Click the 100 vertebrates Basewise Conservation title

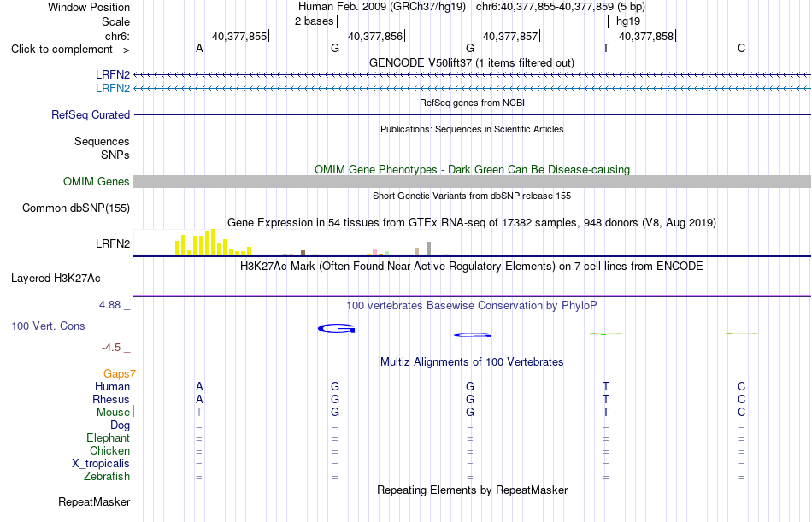coord(472,306)
